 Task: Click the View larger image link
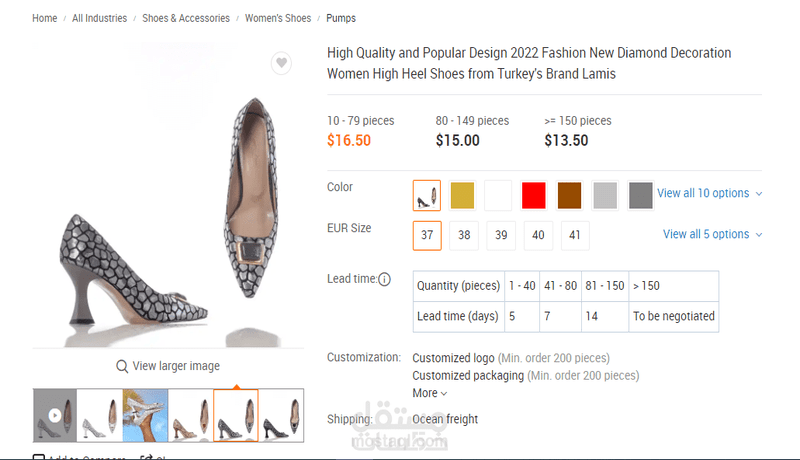(176, 366)
